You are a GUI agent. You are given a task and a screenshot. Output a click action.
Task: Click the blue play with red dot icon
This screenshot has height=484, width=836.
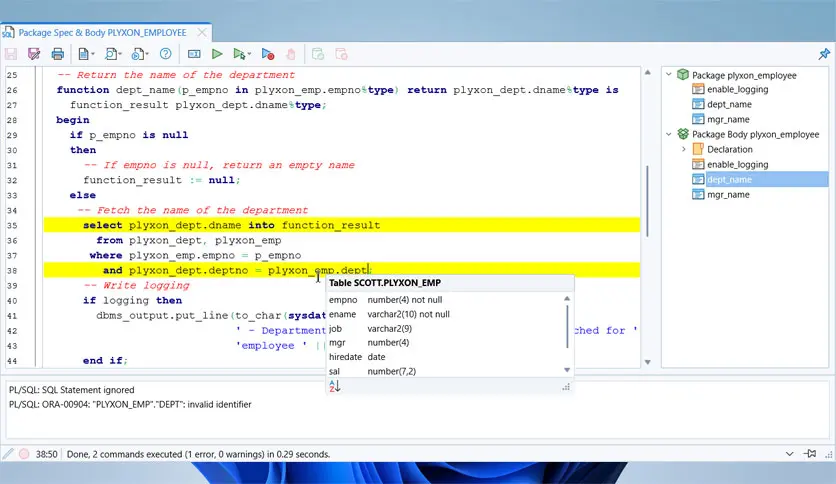click(268, 54)
